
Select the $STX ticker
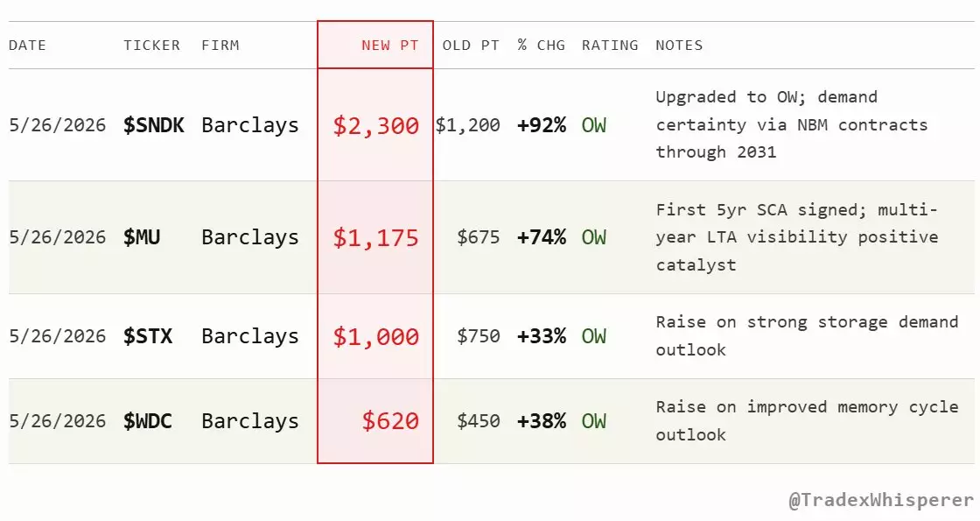148,336
